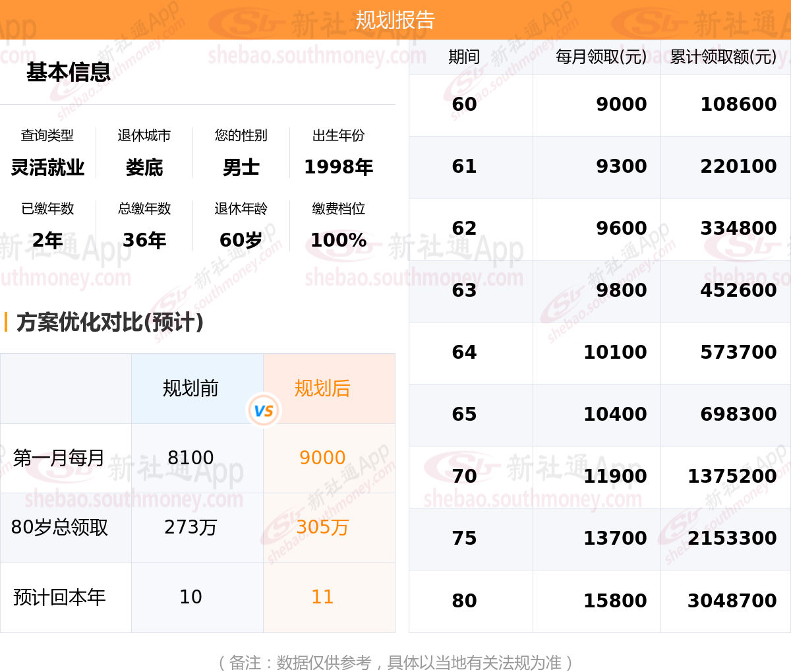This screenshot has width=791, height=672.
Task: Click the 第一月每月 row label
Action: (x=59, y=458)
